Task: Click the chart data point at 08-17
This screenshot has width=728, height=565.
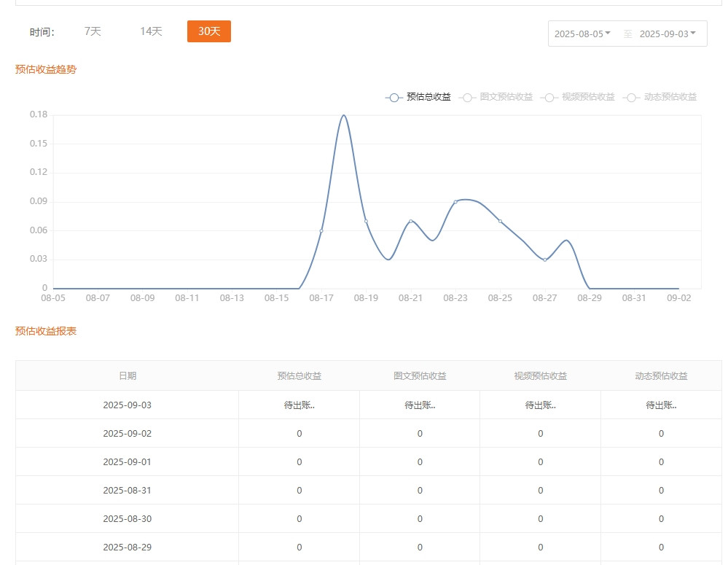Action: (x=321, y=231)
